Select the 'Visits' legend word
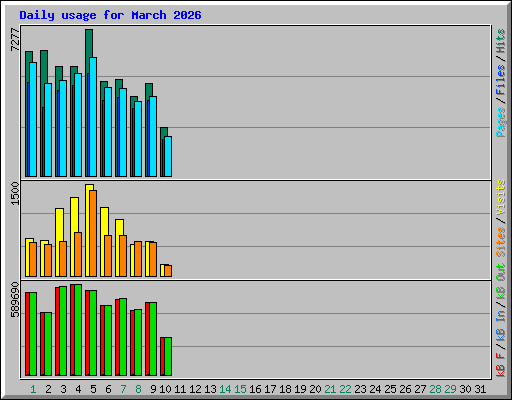Screen dimensions: 512x400 (500, 197)
